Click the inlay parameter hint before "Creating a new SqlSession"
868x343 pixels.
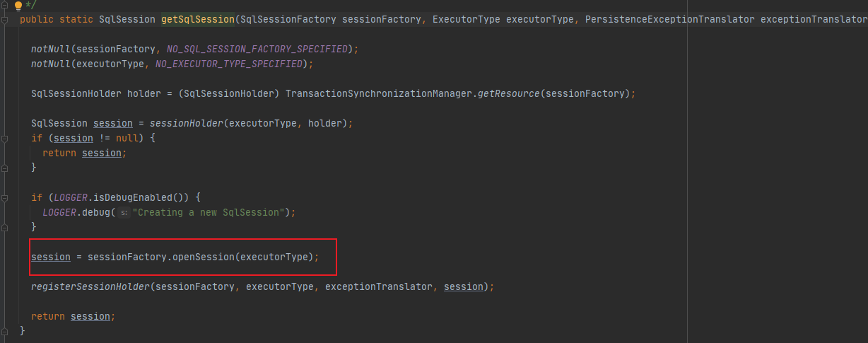[x=123, y=212]
